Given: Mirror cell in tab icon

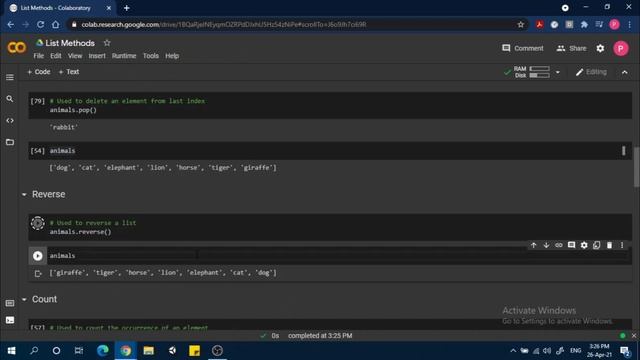Looking at the screenshot, I should click(x=597, y=245).
